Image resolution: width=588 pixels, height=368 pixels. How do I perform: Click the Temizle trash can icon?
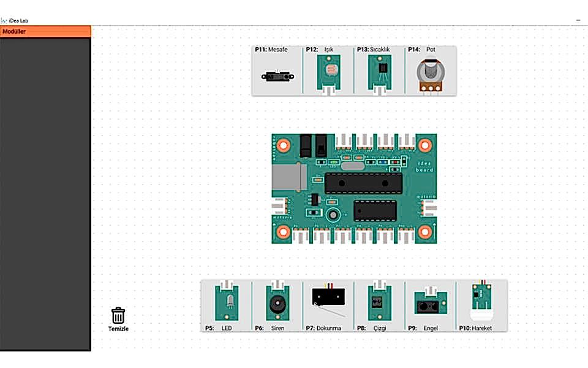tap(118, 316)
